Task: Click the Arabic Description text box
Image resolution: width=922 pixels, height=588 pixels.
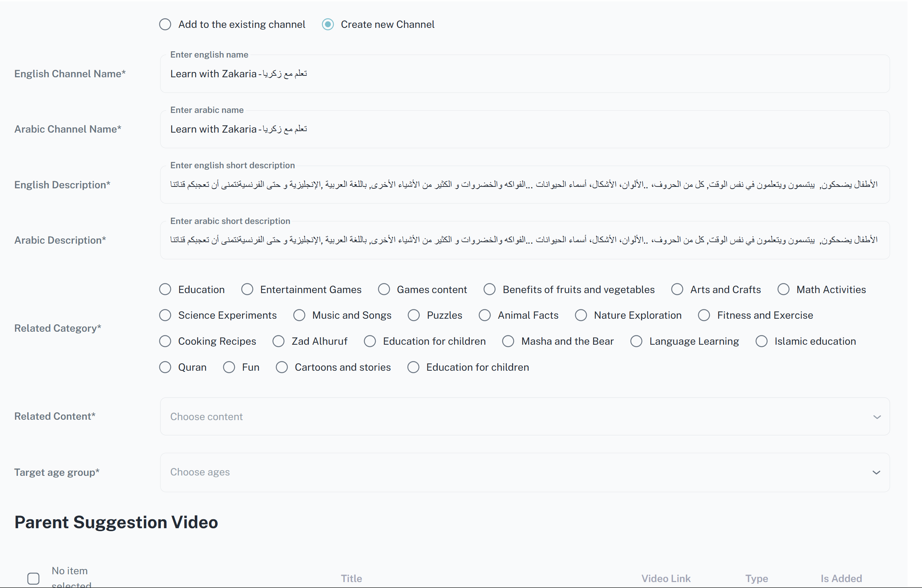Action: tap(525, 240)
